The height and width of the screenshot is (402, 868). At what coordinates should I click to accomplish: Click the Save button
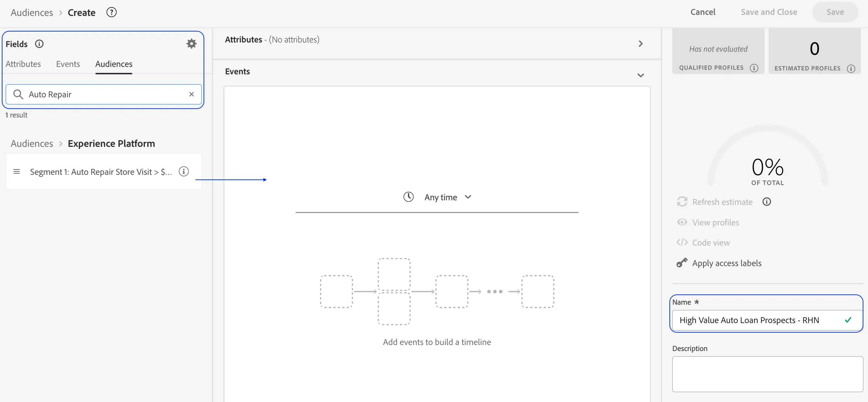(835, 12)
